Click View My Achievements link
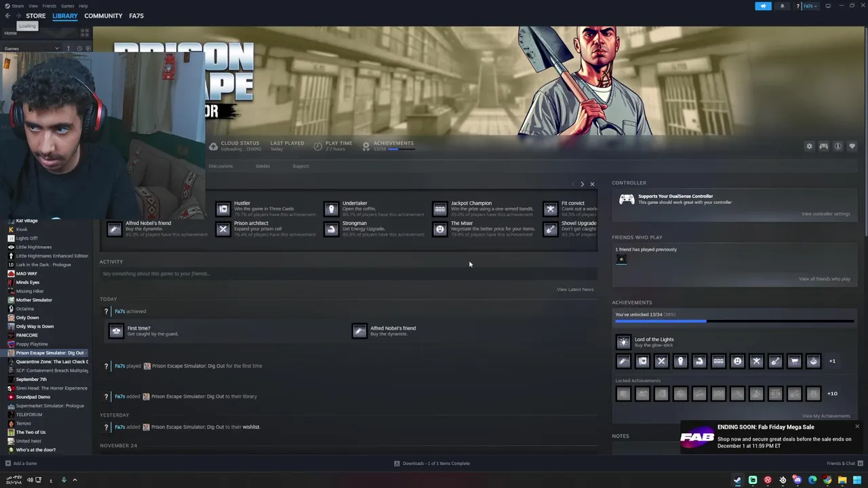The width and height of the screenshot is (868, 488). 825,416
